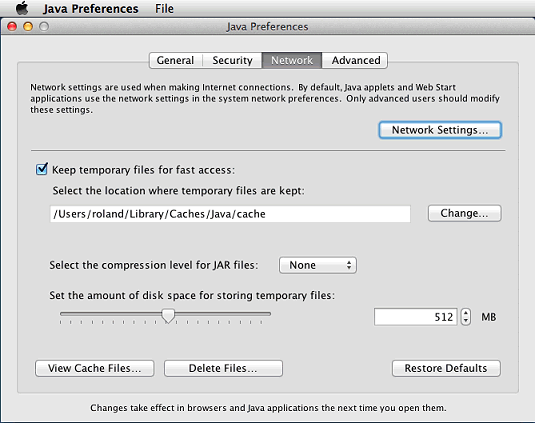This screenshot has width=535, height=423.
Task: Select the Network tab
Action: pyautogui.click(x=292, y=60)
